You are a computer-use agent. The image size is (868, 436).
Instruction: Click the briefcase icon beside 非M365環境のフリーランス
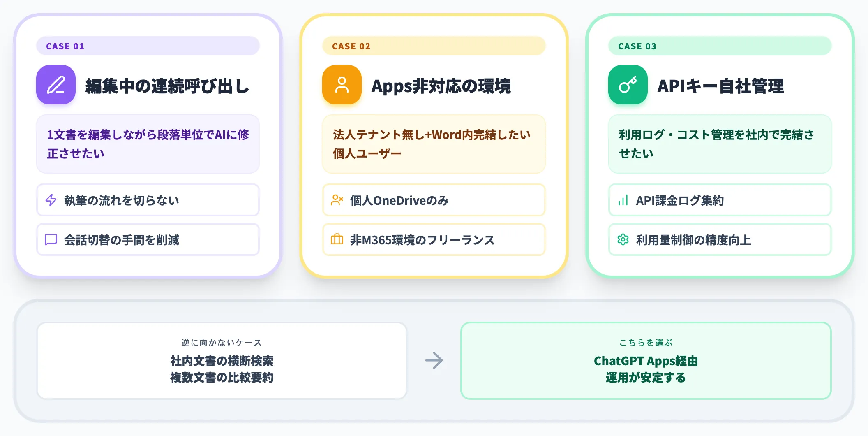point(337,239)
